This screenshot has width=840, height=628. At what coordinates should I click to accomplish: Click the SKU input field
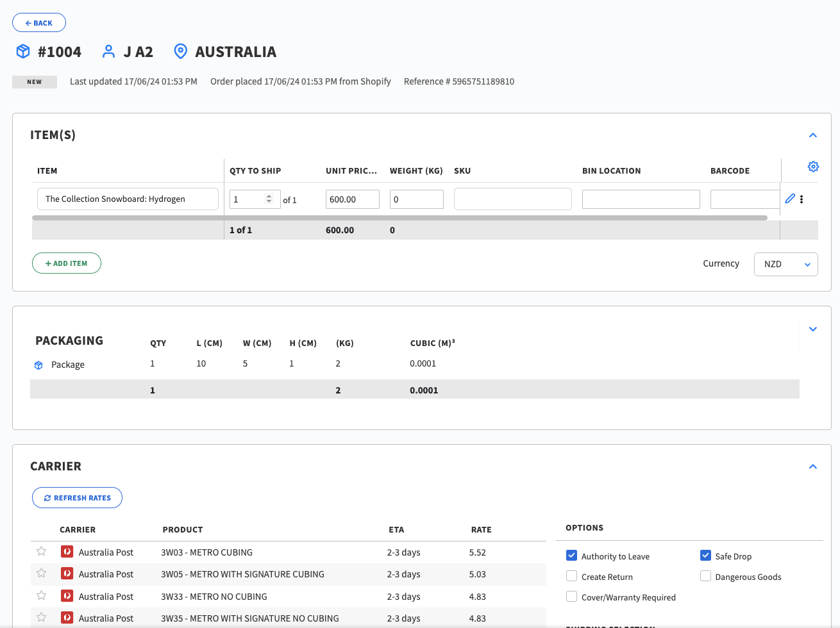pyautogui.click(x=512, y=199)
